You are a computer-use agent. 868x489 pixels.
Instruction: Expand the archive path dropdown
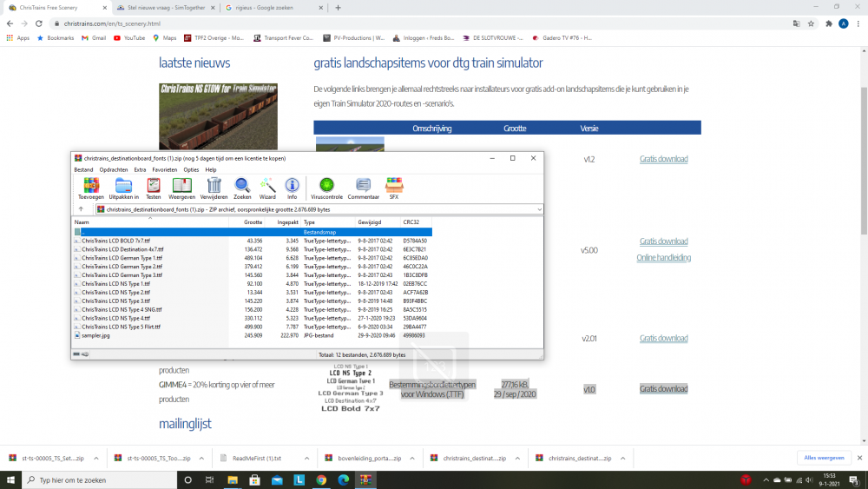tap(539, 209)
